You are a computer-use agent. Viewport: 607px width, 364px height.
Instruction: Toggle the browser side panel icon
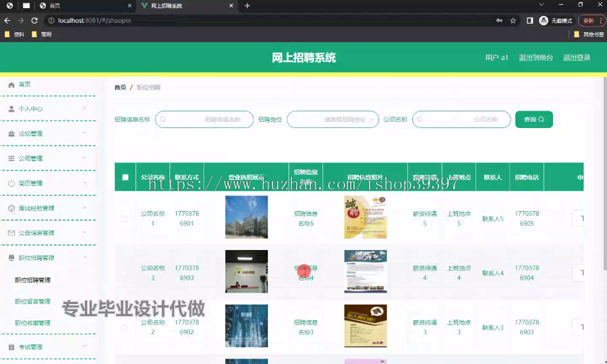pyautogui.click(x=529, y=20)
